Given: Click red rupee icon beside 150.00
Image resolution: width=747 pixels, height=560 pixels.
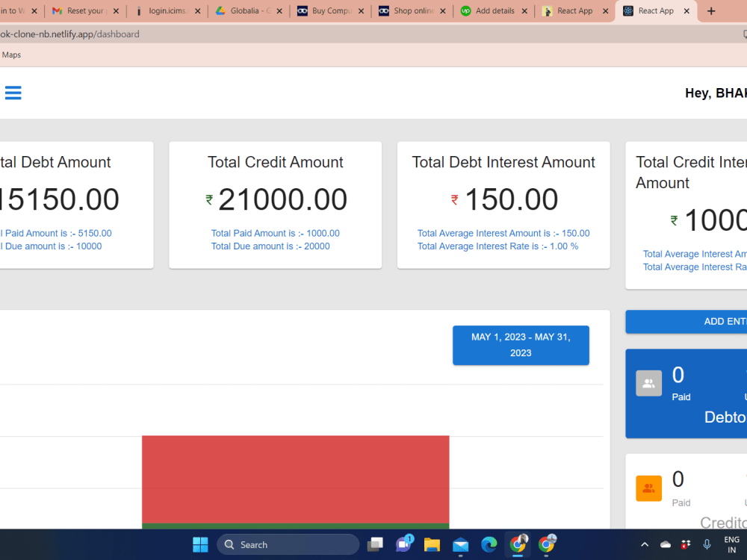Looking at the screenshot, I should click(455, 199).
